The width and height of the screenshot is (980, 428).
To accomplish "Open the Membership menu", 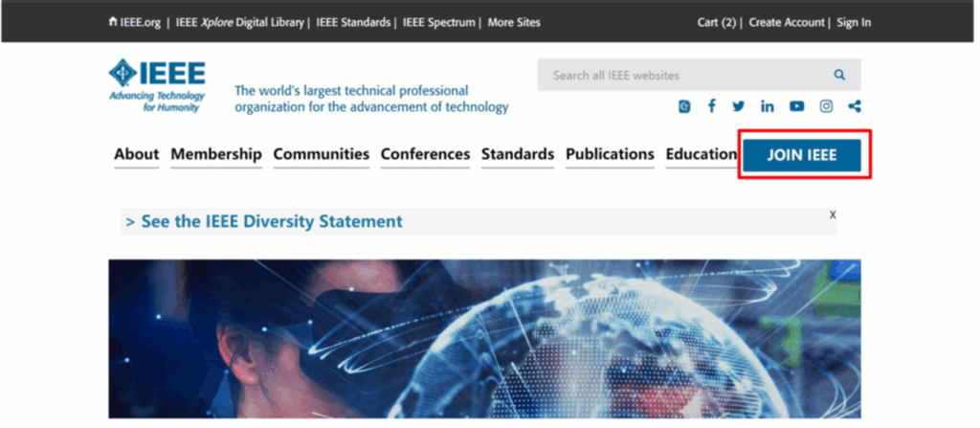I will [216, 154].
